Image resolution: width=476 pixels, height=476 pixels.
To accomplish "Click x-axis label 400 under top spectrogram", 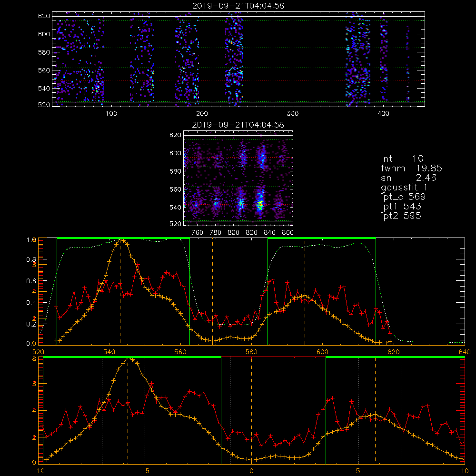I will (383, 114).
